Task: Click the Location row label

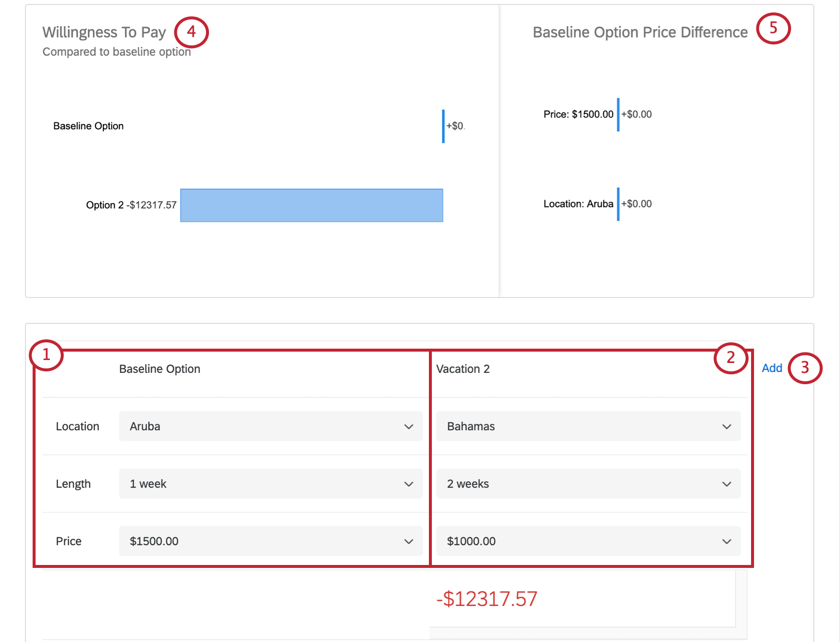Action: pos(77,426)
